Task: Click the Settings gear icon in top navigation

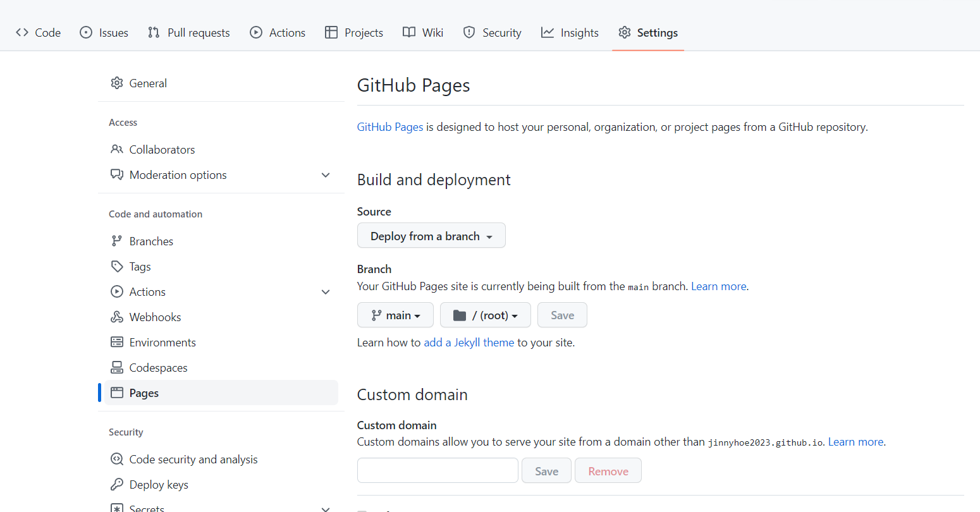Action: (625, 32)
